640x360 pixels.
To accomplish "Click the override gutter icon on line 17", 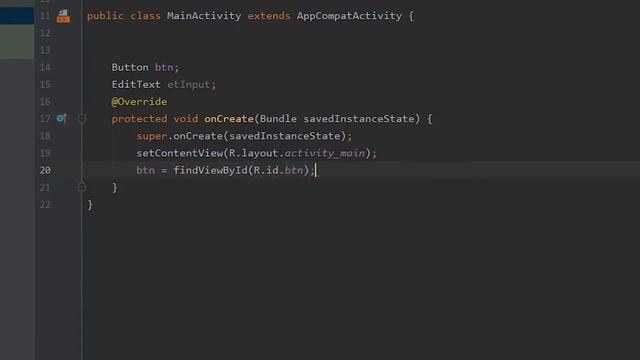I will pos(61,118).
